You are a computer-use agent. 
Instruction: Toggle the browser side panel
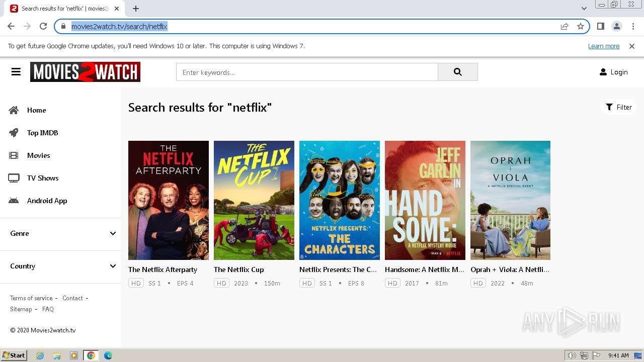pyautogui.click(x=600, y=26)
